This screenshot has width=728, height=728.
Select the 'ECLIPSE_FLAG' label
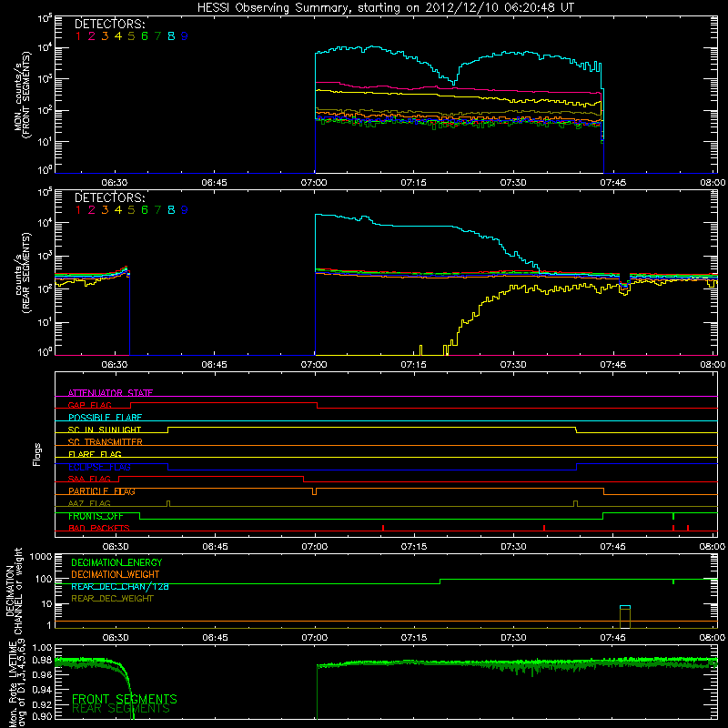tap(99, 467)
